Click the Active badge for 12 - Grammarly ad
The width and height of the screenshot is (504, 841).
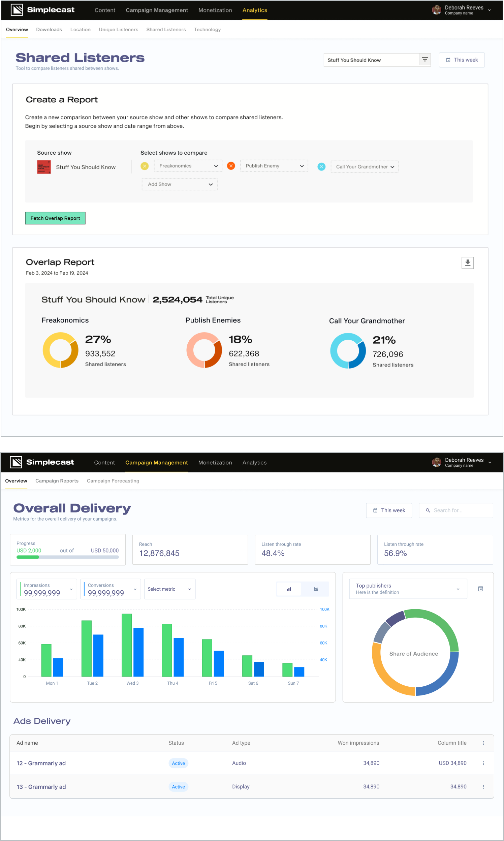coord(178,763)
